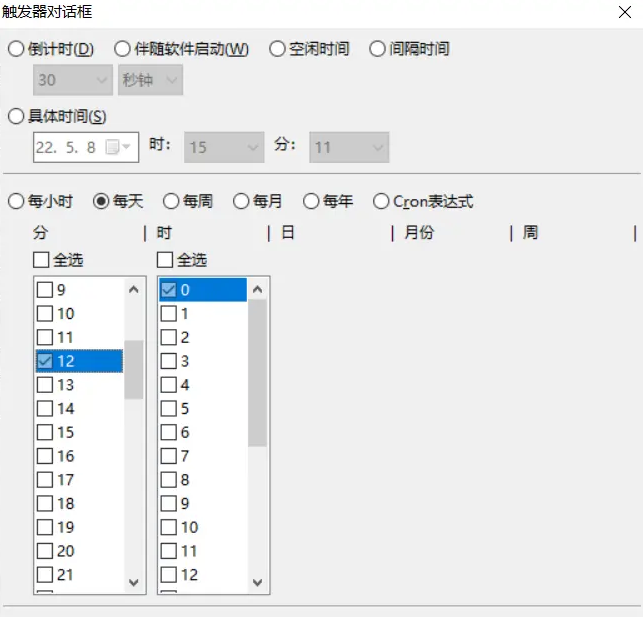Select the 伴随软件启动 radio option

pos(122,49)
